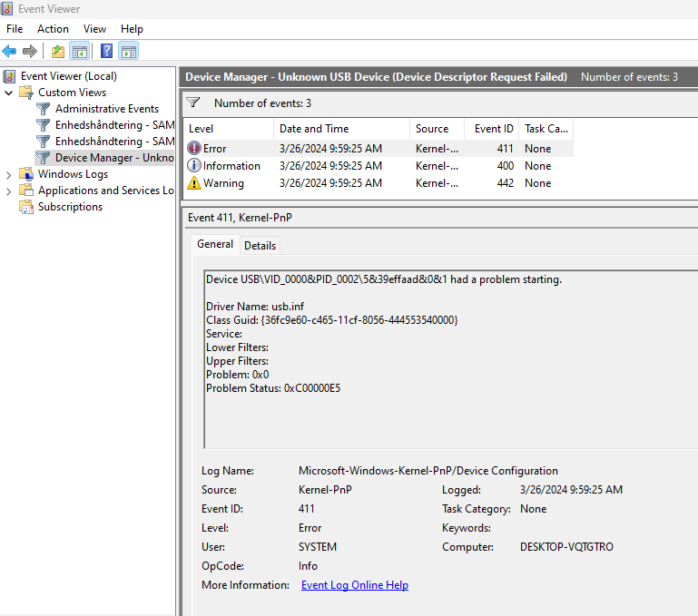Sort by the Source column header
This screenshot has width=698, height=616.
coord(437,129)
